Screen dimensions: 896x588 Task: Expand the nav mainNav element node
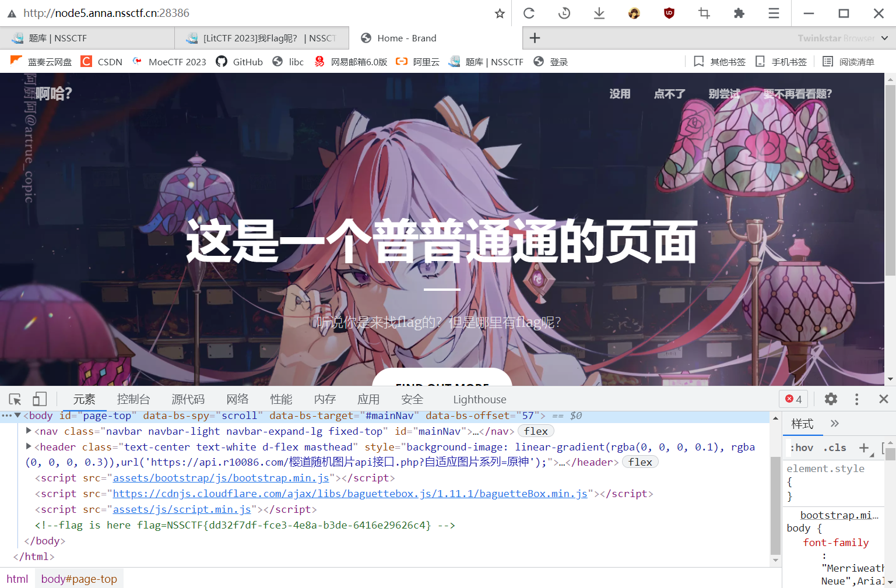click(29, 431)
